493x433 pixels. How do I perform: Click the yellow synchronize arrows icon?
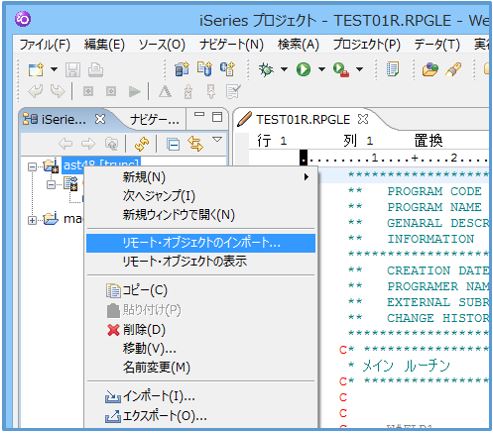pos(142,144)
